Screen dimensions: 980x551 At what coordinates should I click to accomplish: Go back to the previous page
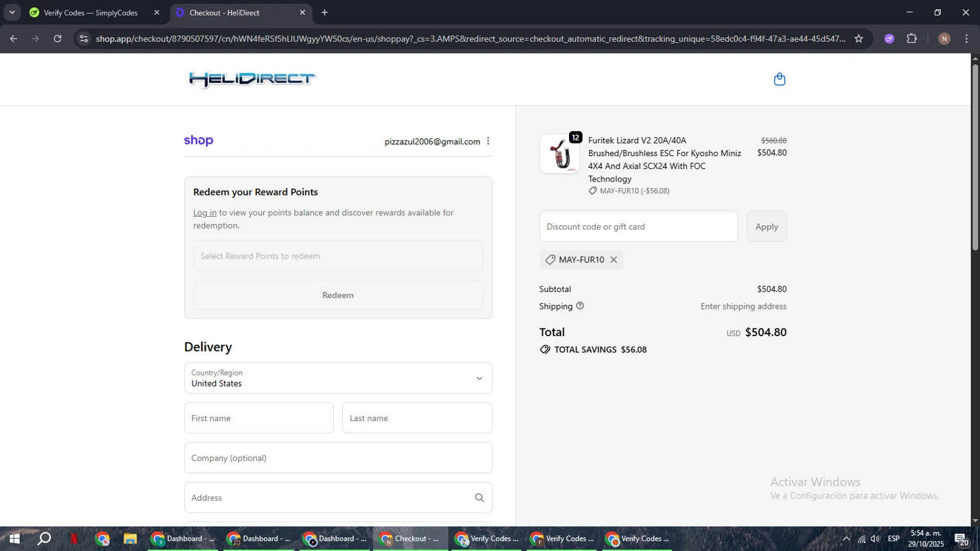[13, 39]
